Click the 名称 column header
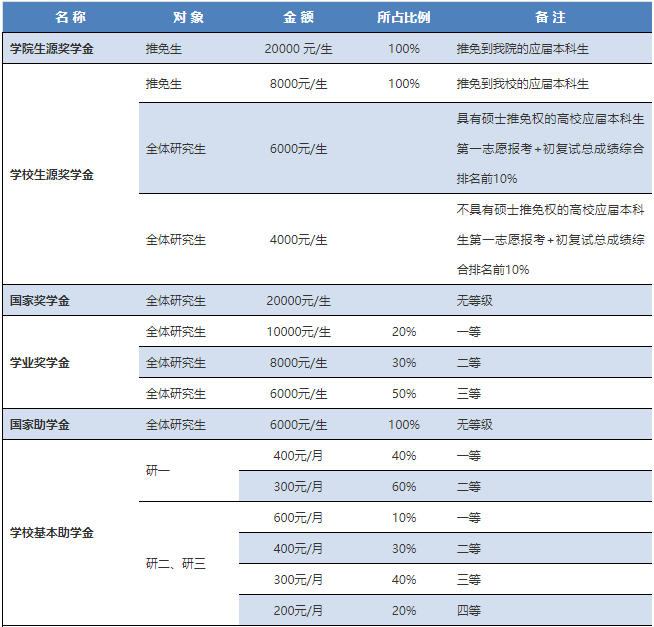Screen dimensions: 654x627 click(70, 17)
